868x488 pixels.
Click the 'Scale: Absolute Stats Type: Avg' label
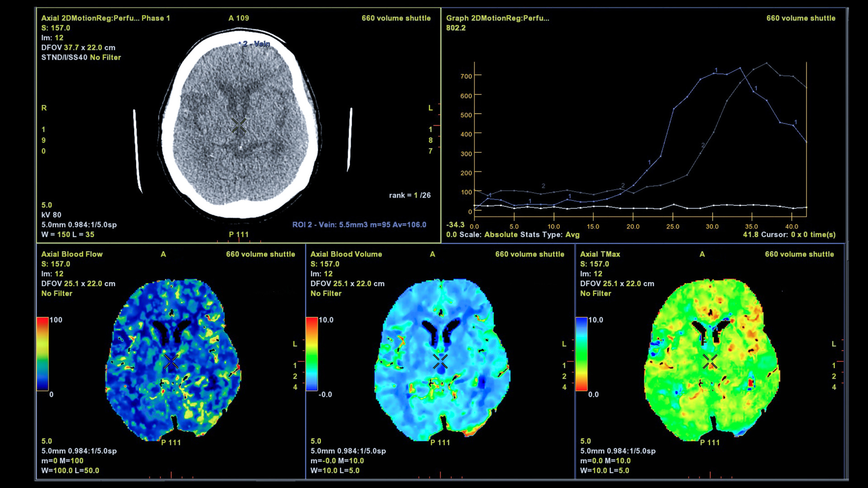click(x=519, y=235)
